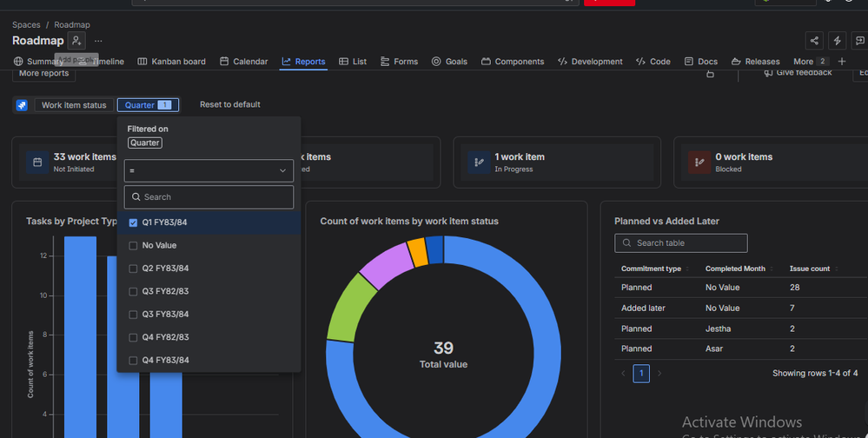Viewport: 868px width, 438px height.
Task: Click the Search table input field
Action: pos(681,243)
